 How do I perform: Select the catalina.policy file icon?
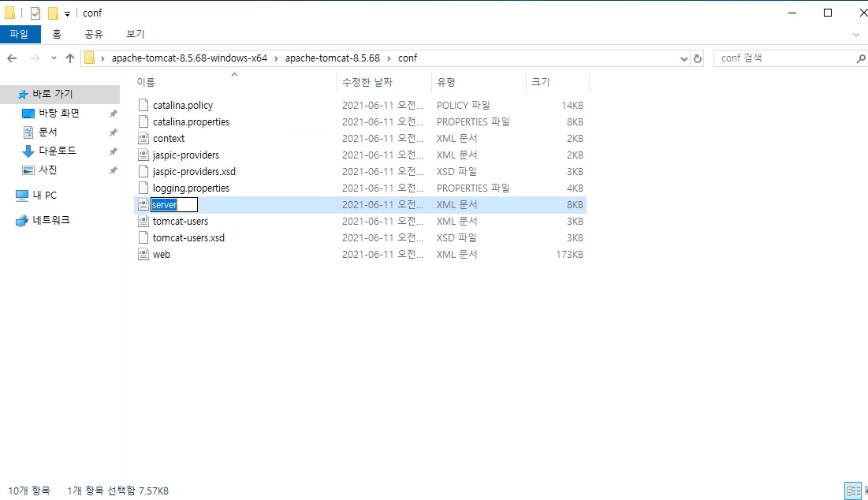coord(143,105)
